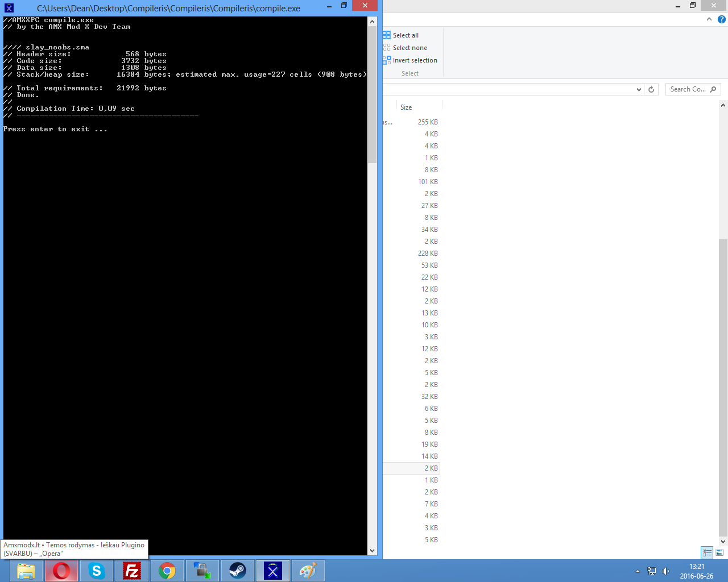Open taskbar icon with monitor and padlock
Screen dimensions: 728x582
(202, 571)
